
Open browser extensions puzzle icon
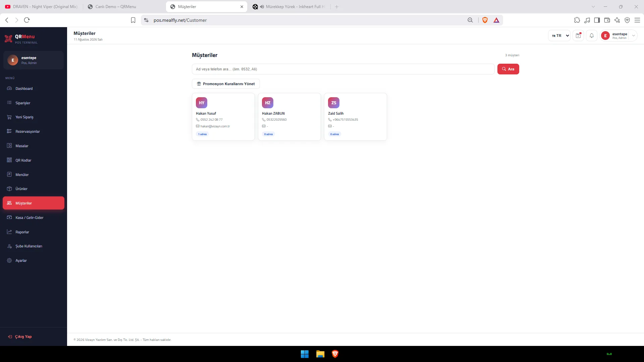point(577,20)
